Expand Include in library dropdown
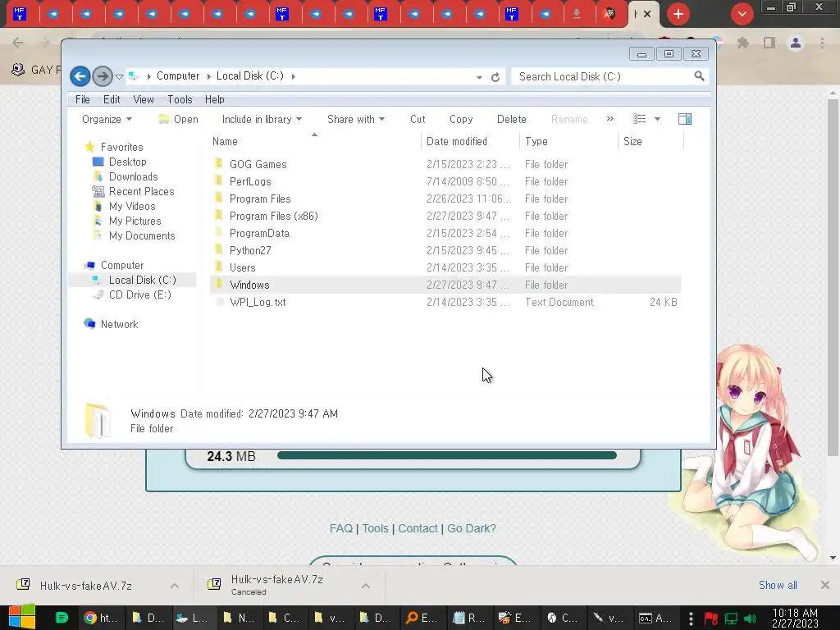Screen dimensions: 840x630 click(262, 120)
